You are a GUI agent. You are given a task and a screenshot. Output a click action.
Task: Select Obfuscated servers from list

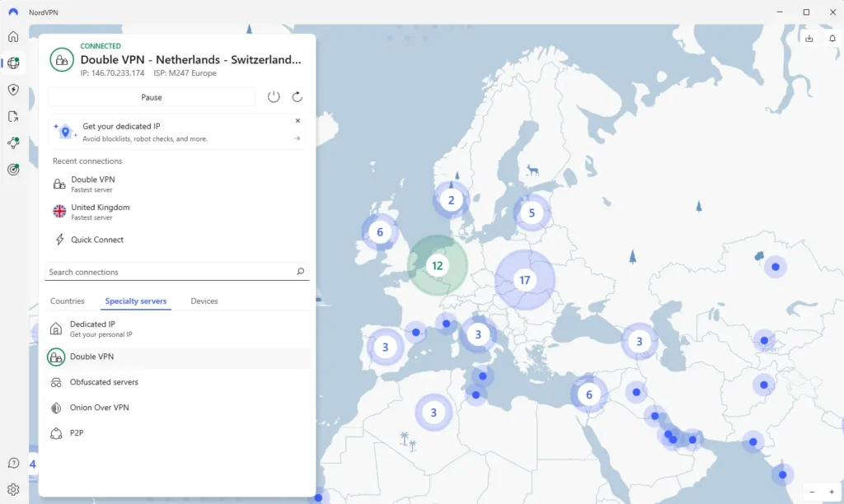click(x=104, y=382)
